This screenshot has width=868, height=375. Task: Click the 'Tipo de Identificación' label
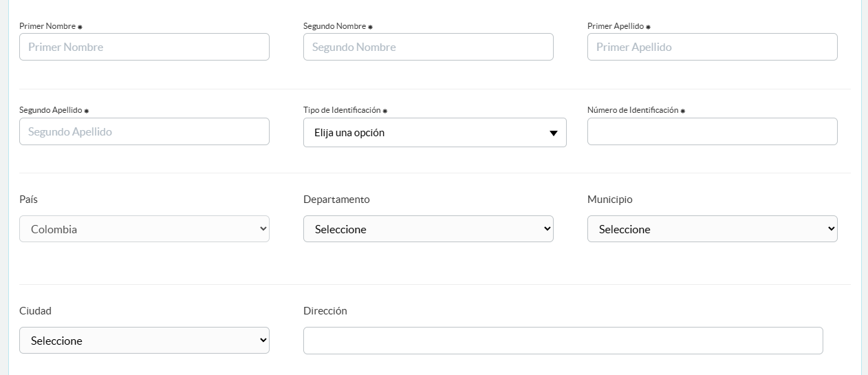[x=342, y=110]
